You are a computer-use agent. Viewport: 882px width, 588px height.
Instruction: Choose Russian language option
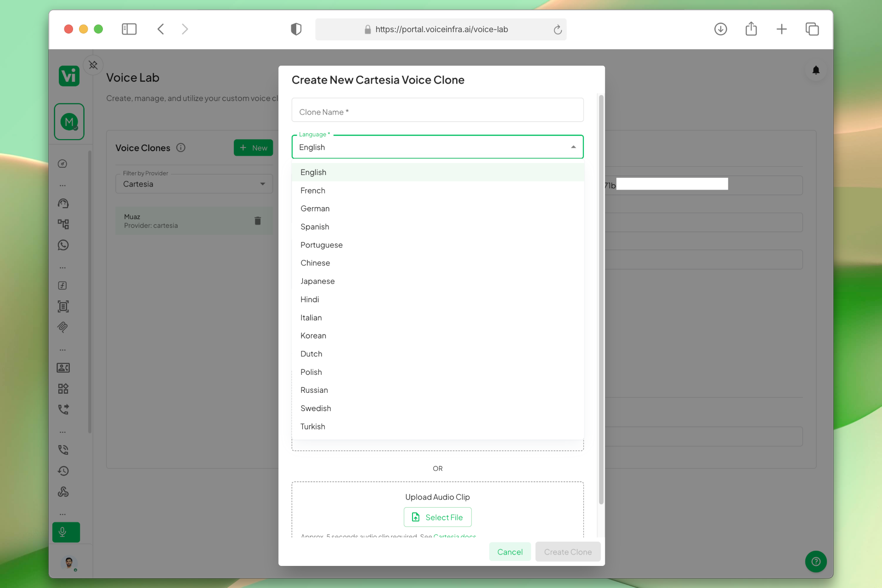[438, 390]
